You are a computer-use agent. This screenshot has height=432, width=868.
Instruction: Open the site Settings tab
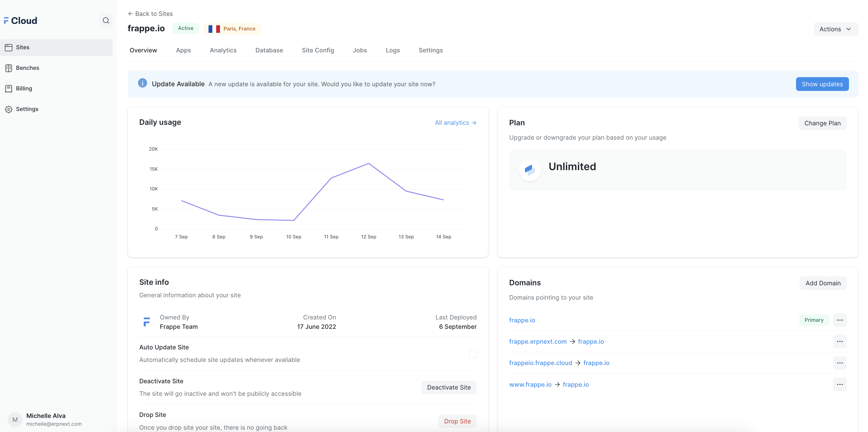[431, 50]
